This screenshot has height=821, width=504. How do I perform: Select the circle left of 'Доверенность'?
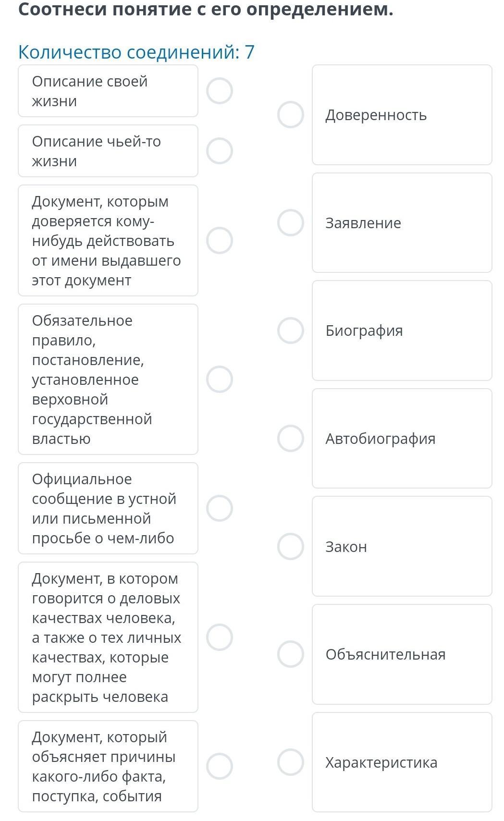click(291, 115)
